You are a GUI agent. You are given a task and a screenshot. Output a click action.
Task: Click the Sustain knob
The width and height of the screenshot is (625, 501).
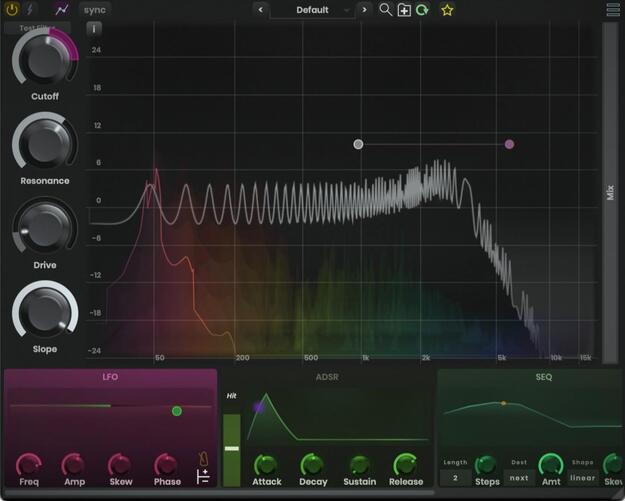(360, 465)
